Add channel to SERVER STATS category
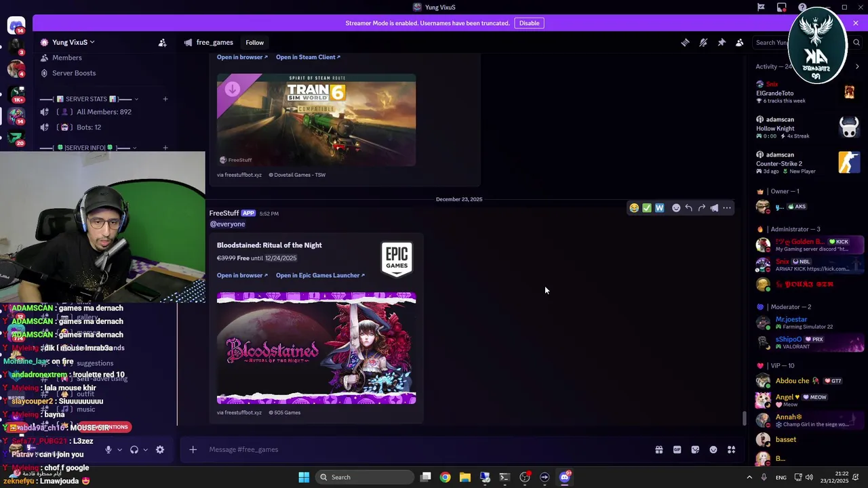This screenshot has width=868, height=488. pos(165,99)
